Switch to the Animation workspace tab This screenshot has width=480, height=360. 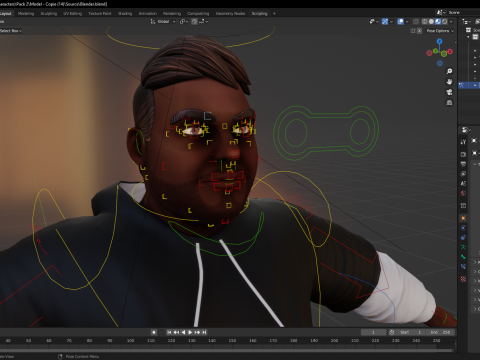pos(147,13)
